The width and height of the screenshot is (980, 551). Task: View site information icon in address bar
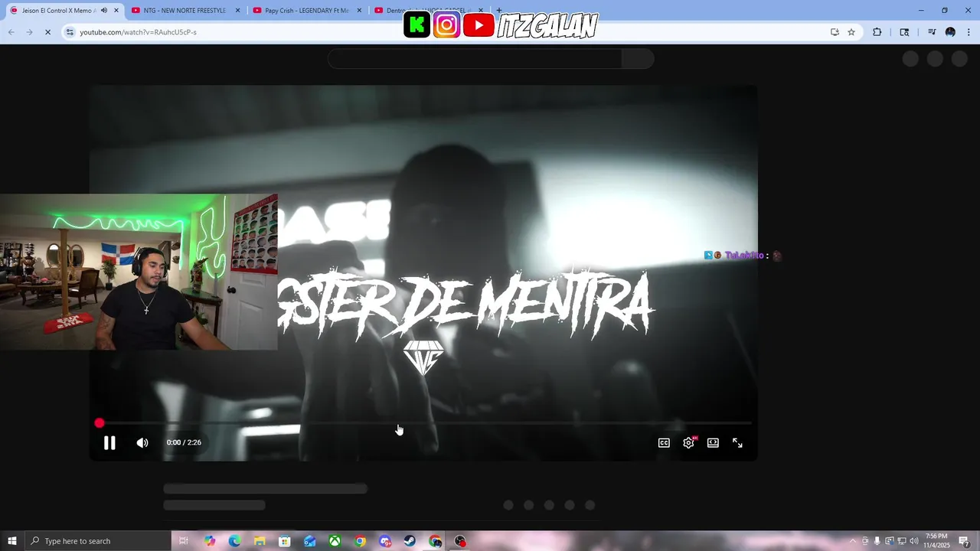70,32
